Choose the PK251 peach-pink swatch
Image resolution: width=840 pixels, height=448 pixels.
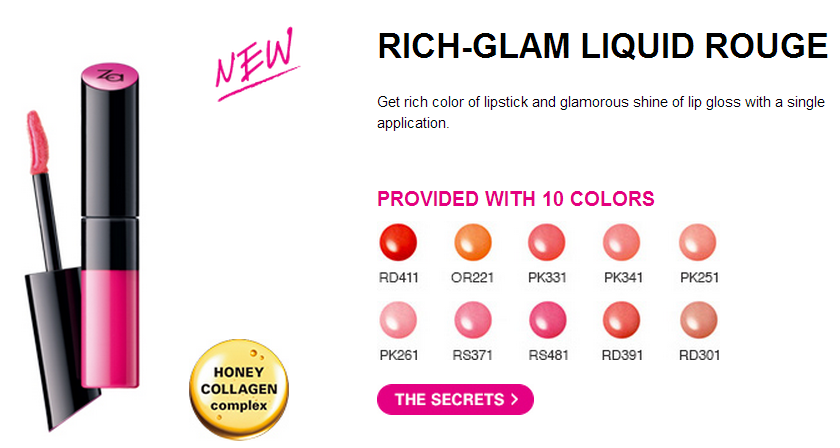(698, 242)
